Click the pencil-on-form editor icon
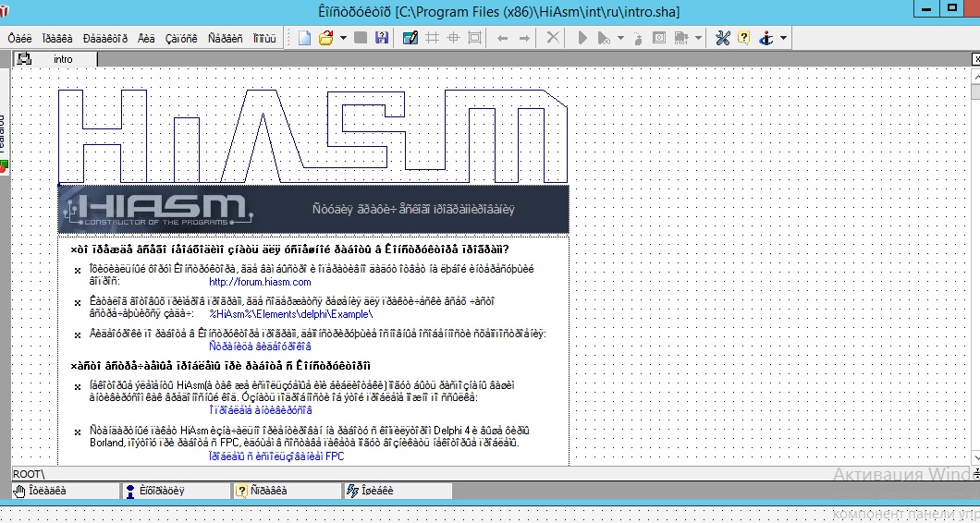 click(410, 38)
